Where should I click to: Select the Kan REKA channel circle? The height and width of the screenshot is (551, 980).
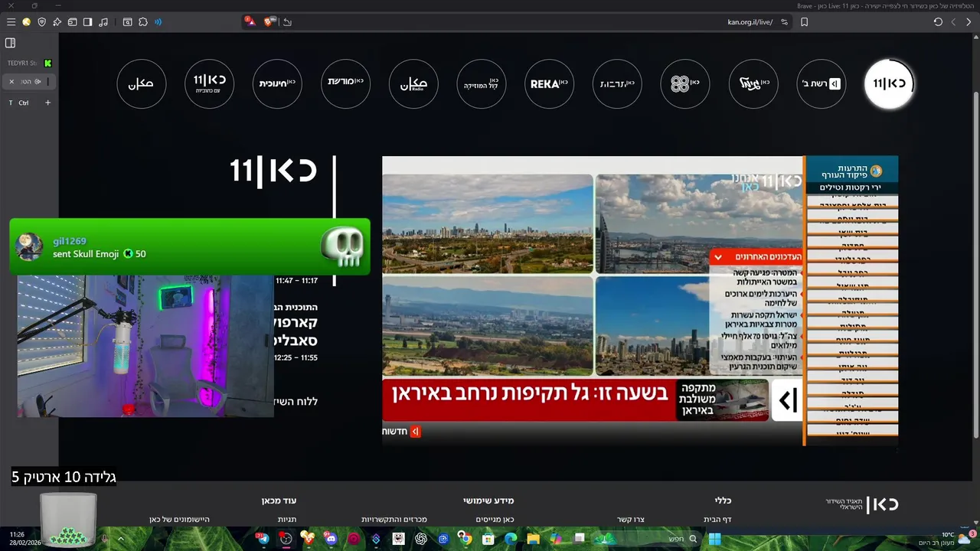click(550, 83)
